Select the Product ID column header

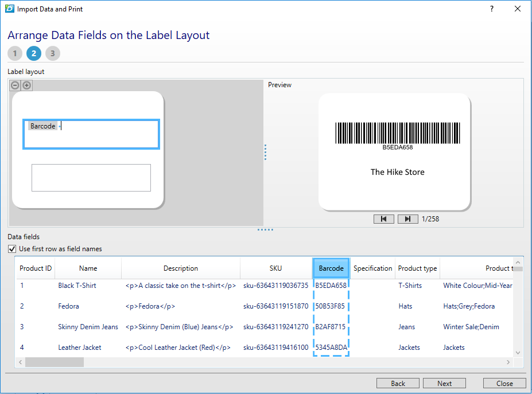tap(36, 268)
